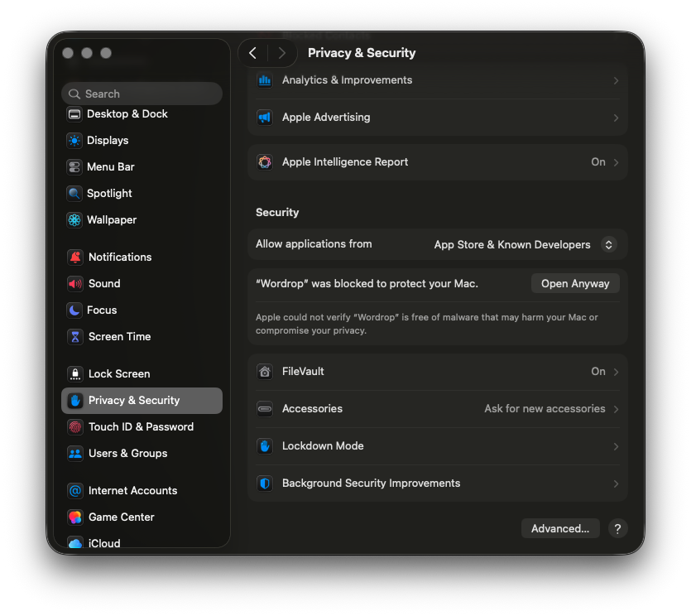The width and height of the screenshot is (691, 616).
Task: Click the Internet Accounts @ icon
Action: 75,491
